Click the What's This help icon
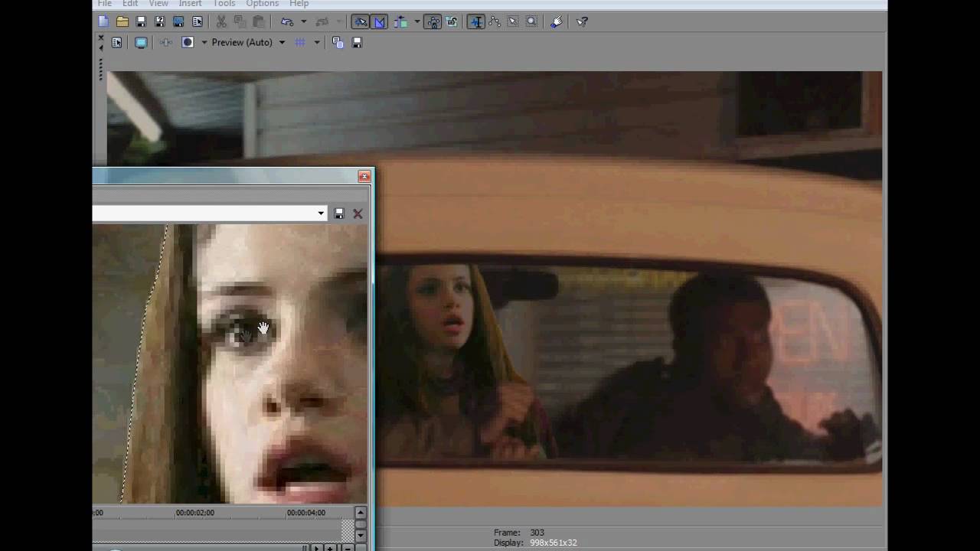 [x=583, y=21]
